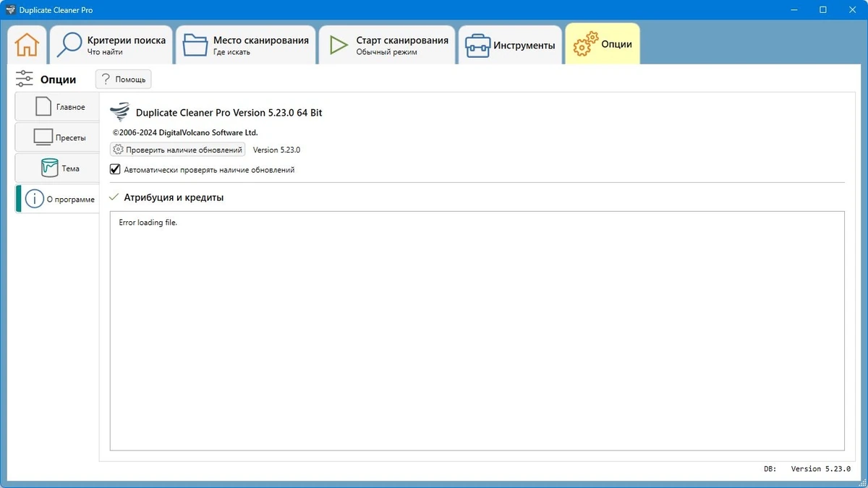Click the Помощь button
Viewport: 868px width, 488px height.
[124, 80]
